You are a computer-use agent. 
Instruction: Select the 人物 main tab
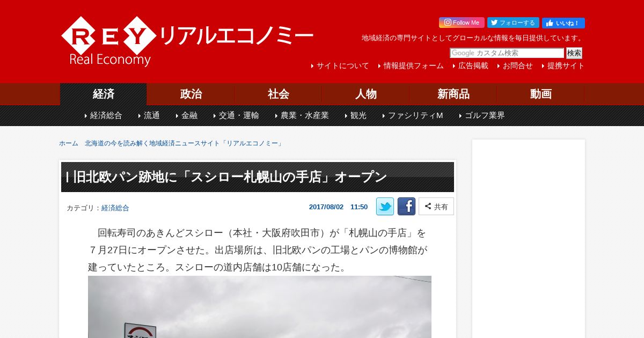(366, 94)
